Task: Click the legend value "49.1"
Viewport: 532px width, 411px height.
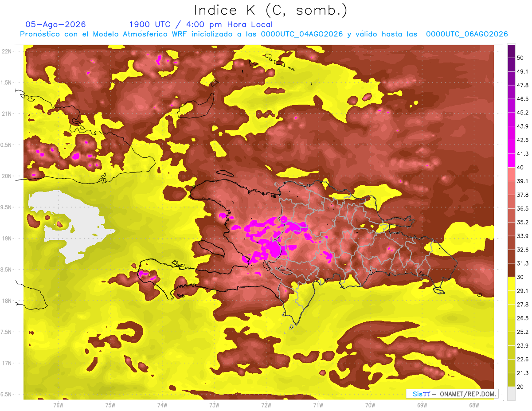Action: tap(522, 71)
